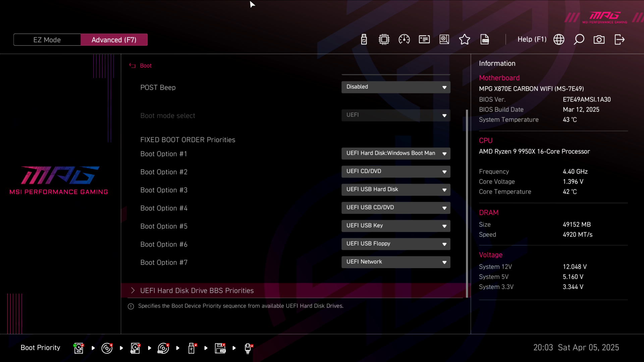Open the M-Flash USB update icon
Viewport: 644px width, 362px height.
(364, 40)
